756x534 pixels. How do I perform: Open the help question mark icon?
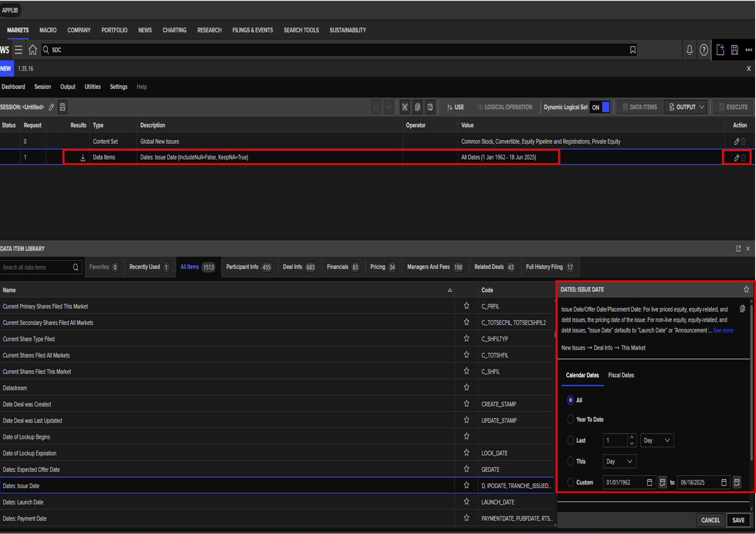(x=704, y=50)
